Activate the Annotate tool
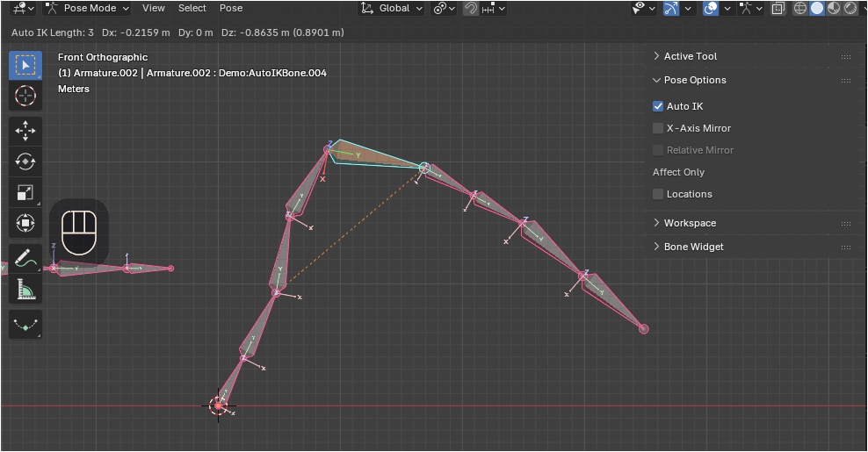This screenshot has height=452, width=868. pyautogui.click(x=25, y=258)
